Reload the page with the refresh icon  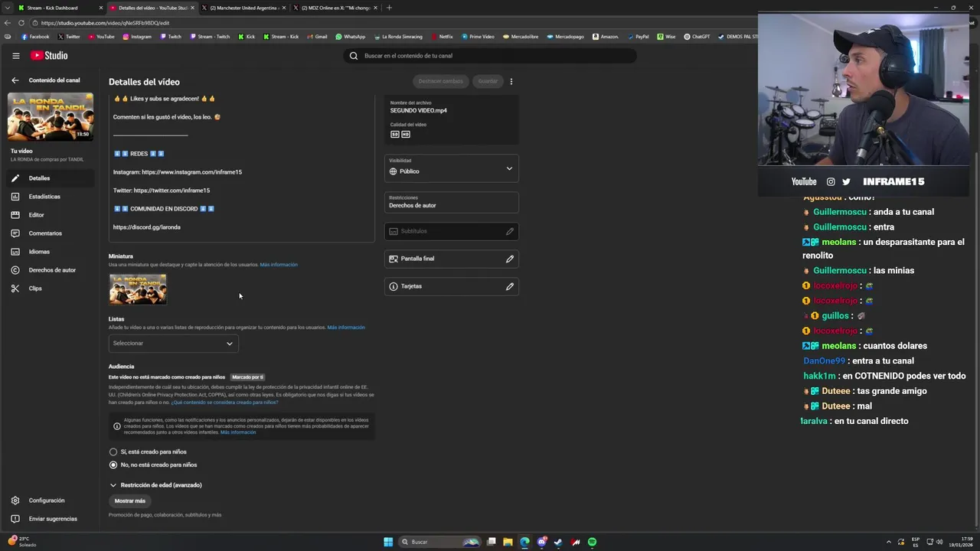click(x=20, y=23)
